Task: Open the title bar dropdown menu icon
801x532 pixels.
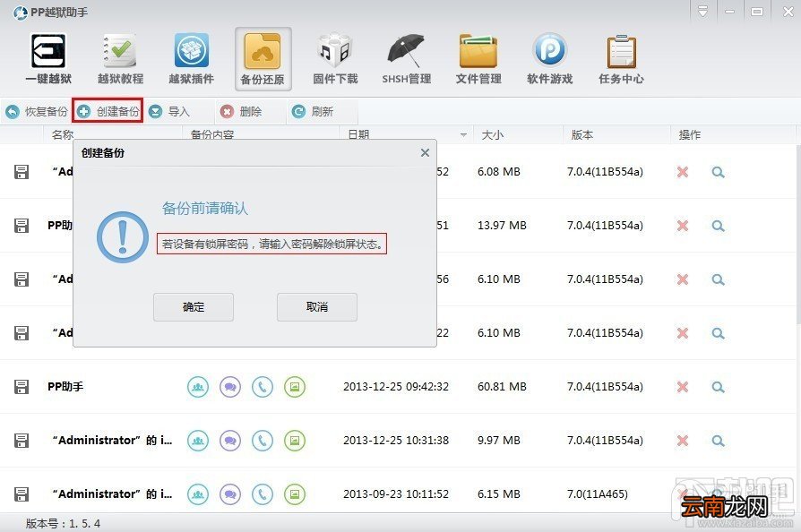Action: [x=703, y=12]
